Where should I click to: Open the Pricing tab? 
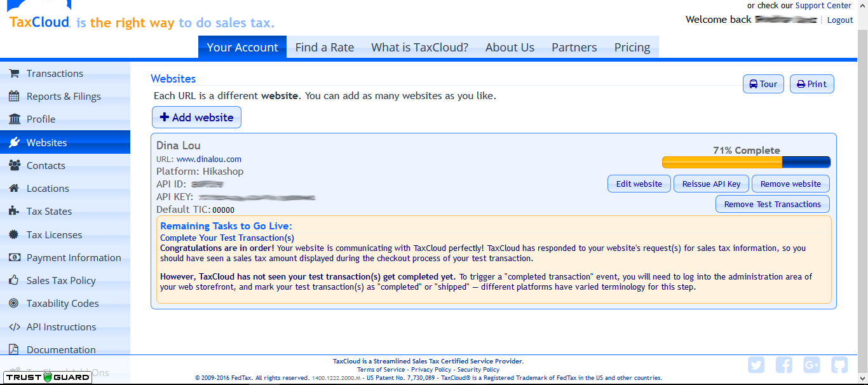(x=632, y=47)
